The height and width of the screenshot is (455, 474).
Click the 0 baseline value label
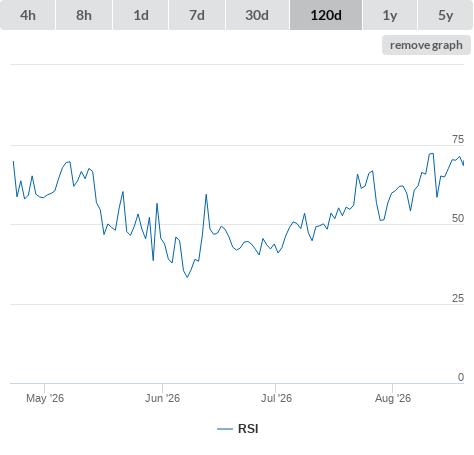pos(461,377)
